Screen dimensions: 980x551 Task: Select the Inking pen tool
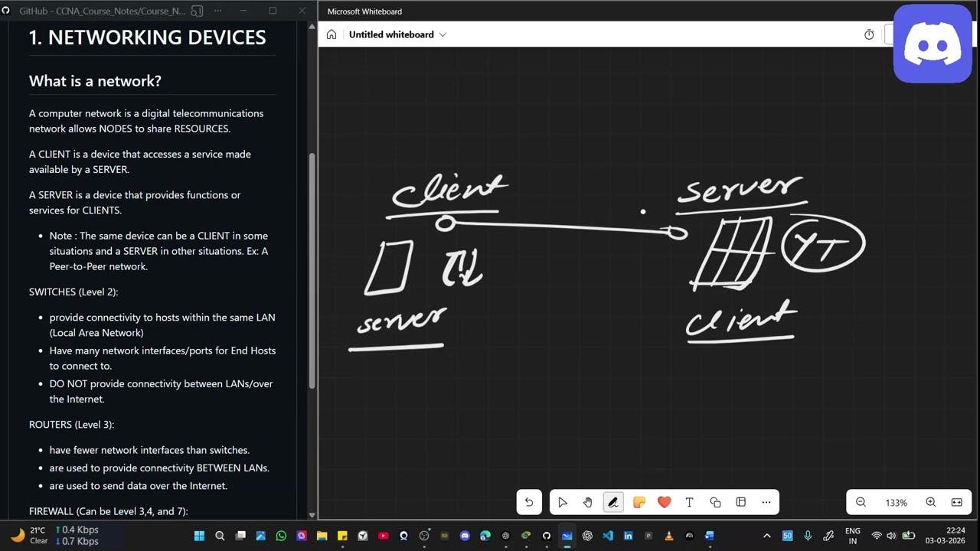[x=613, y=502]
